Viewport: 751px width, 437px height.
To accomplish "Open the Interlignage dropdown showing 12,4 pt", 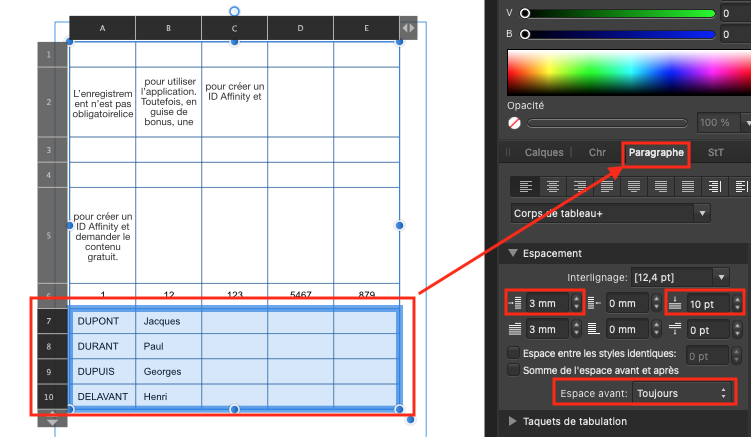I will [680, 277].
